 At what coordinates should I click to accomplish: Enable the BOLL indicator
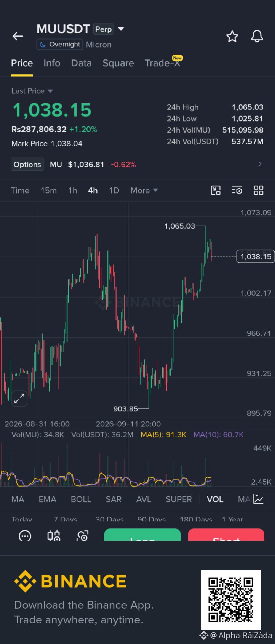[x=81, y=499]
